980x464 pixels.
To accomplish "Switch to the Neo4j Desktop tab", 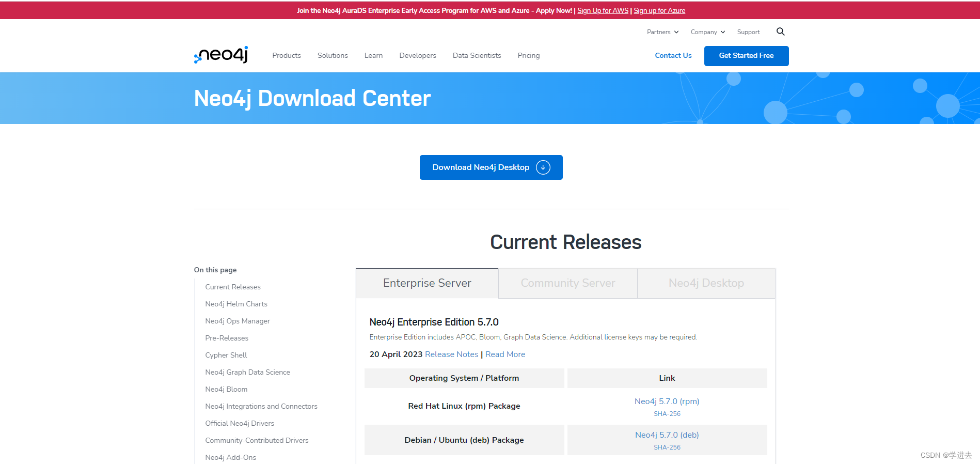I will (706, 283).
